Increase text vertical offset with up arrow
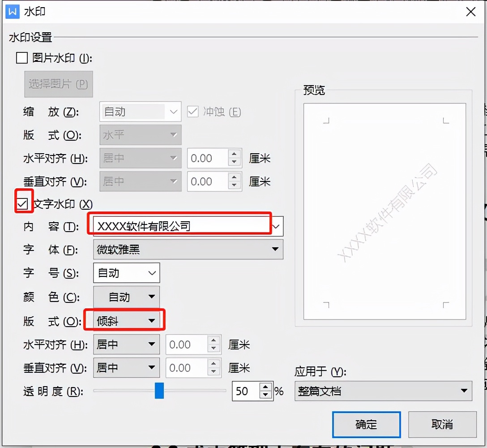This screenshot has height=448, width=487. (x=214, y=363)
